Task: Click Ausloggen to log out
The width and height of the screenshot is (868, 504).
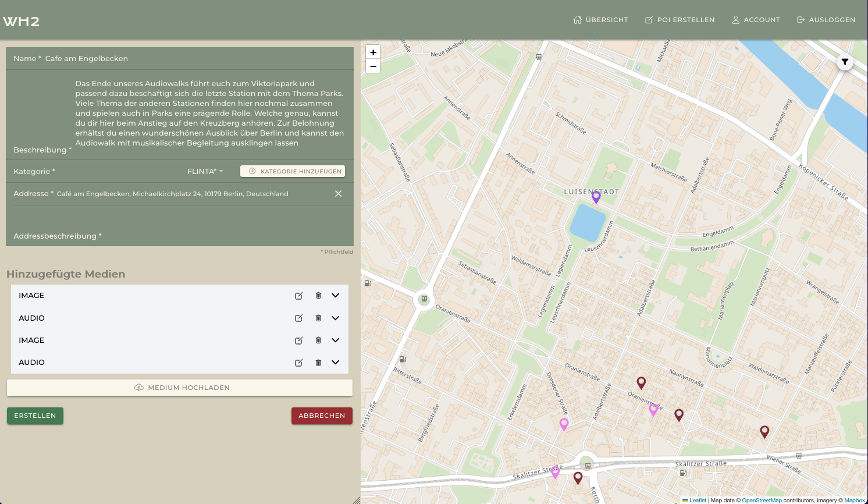Action: (x=826, y=20)
